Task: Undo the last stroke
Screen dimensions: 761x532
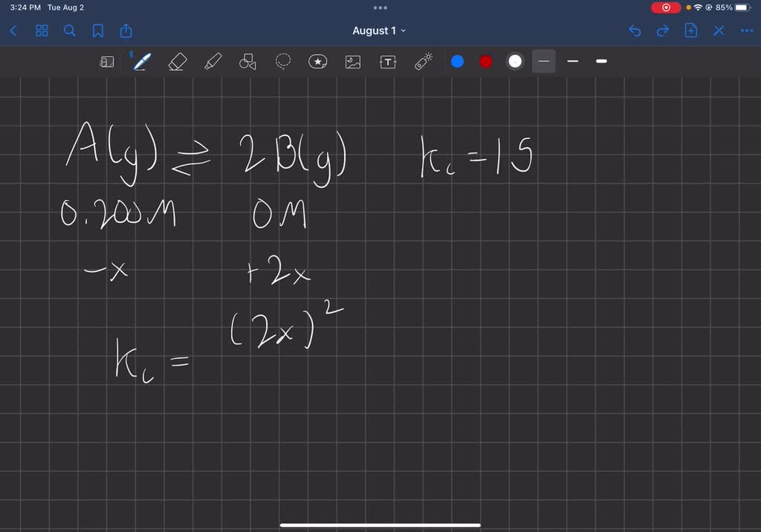Action: (634, 30)
